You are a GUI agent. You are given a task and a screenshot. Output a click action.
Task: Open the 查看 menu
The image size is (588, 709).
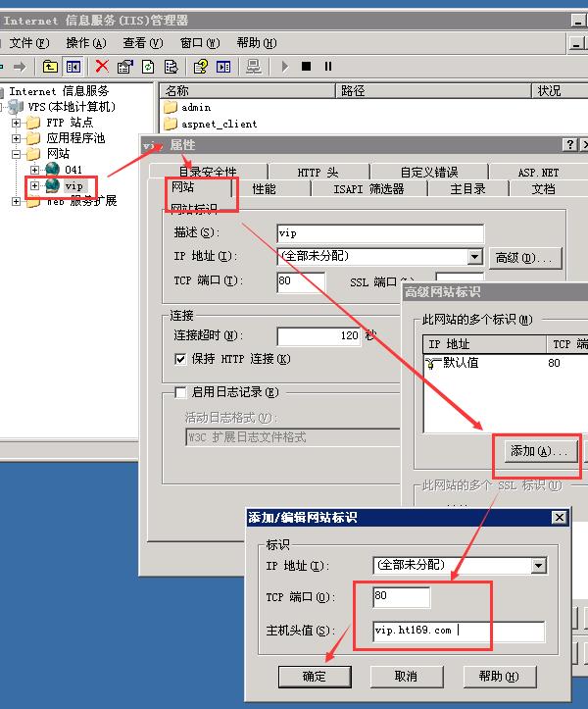coord(143,43)
